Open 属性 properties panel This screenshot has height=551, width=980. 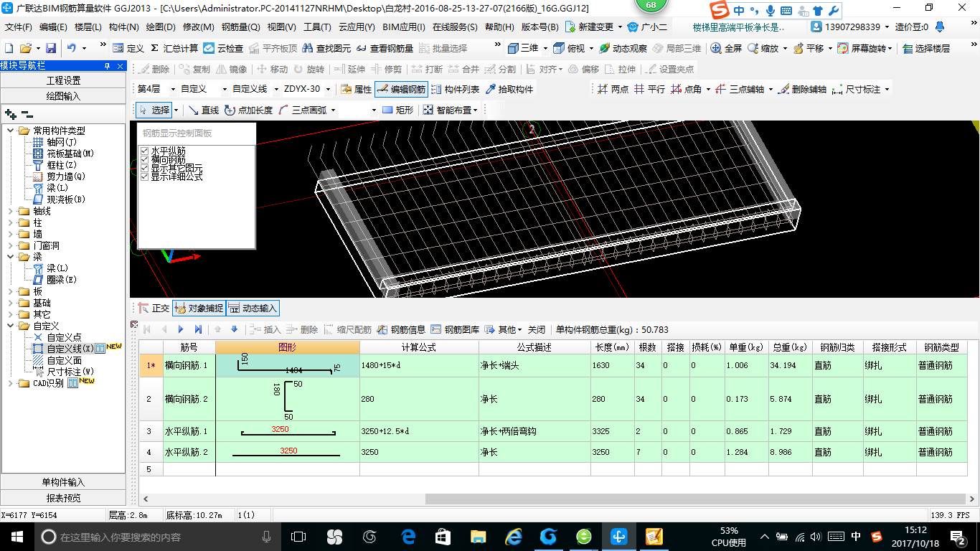click(357, 90)
